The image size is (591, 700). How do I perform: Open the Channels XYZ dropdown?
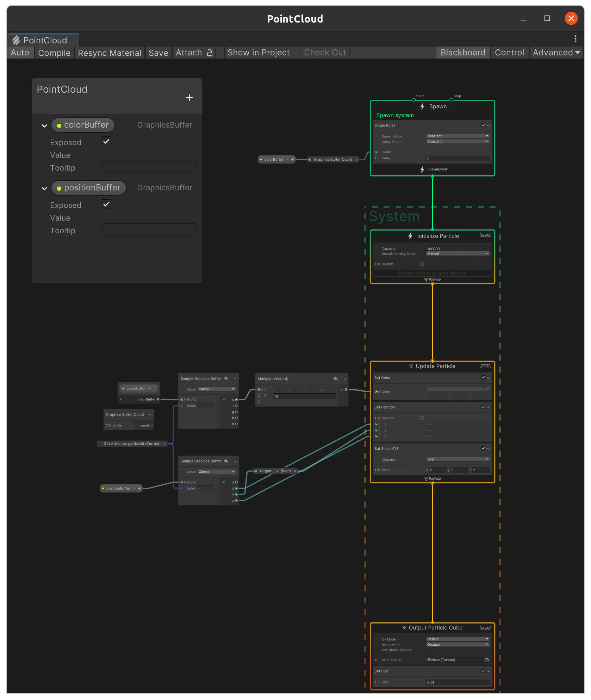(458, 459)
